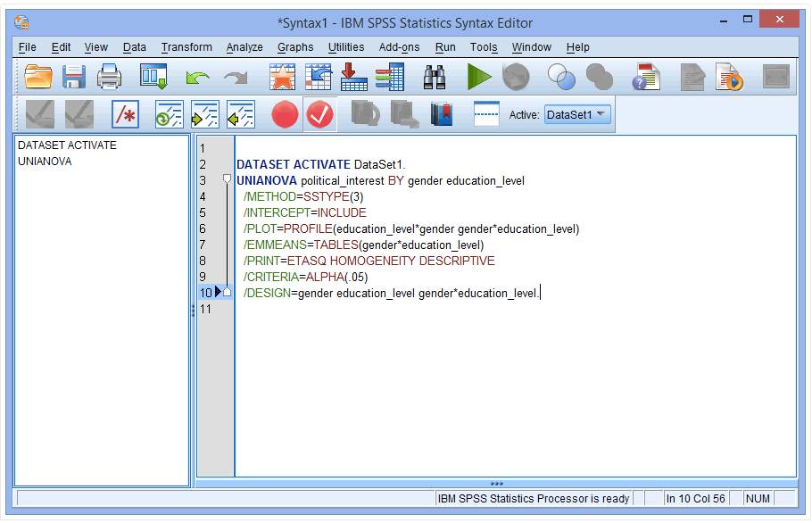The height and width of the screenshot is (523, 812).
Task: Open the Active DataSet1 dropdown
Action: [577, 114]
